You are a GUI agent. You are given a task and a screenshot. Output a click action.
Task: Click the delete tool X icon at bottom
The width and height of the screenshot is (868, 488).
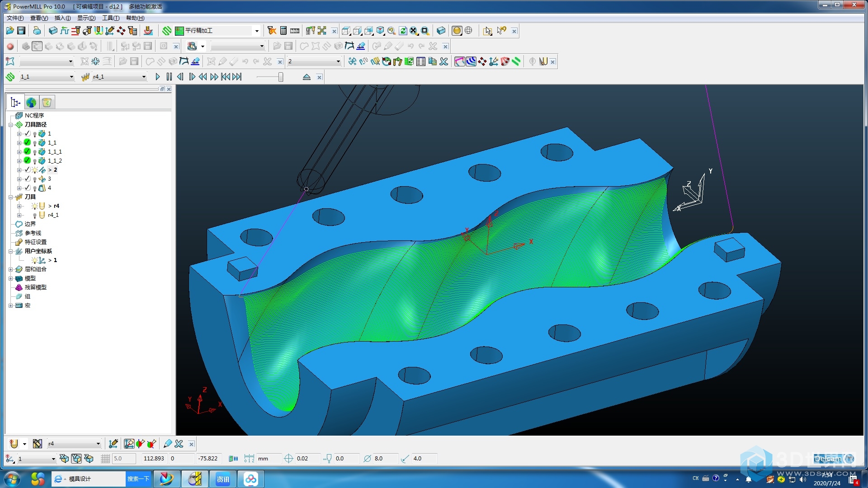coord(179,444)
